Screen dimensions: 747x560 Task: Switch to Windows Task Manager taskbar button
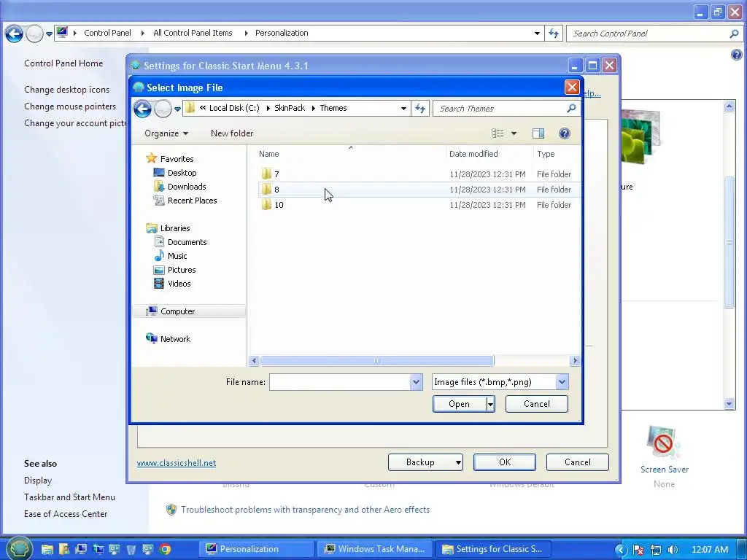click(374, 548)
